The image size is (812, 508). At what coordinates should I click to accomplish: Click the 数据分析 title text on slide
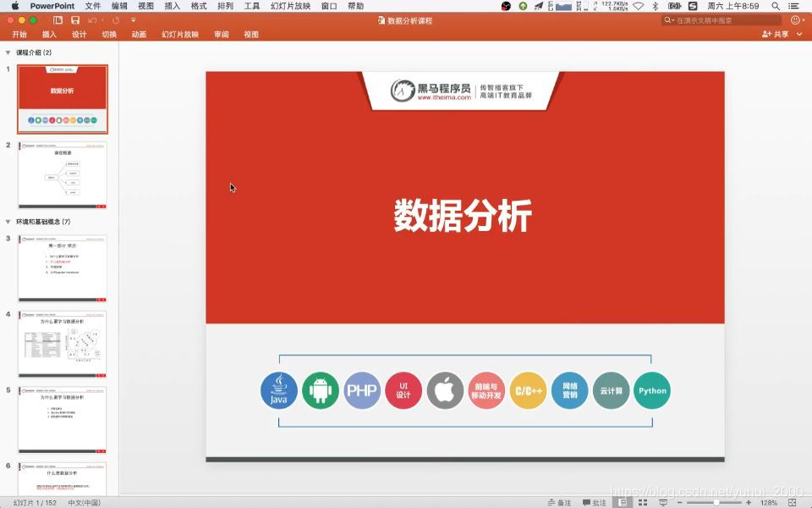(463, 216)
